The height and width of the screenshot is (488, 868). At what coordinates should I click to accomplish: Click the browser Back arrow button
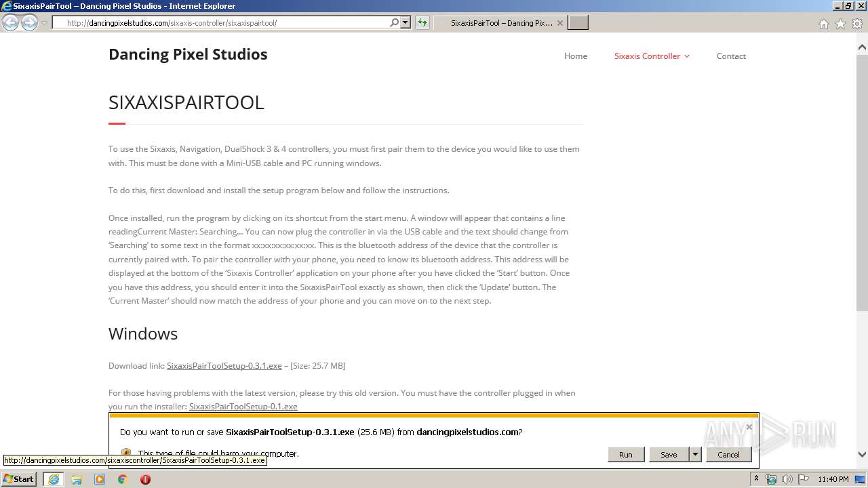coord(11,22)
